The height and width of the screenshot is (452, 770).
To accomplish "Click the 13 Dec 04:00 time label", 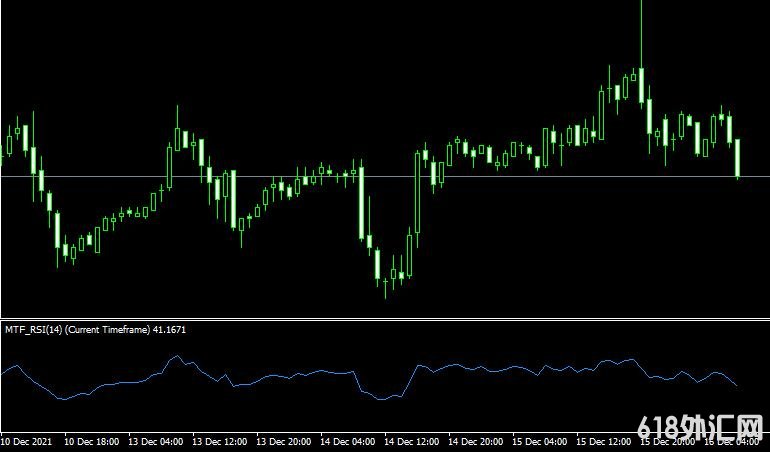I will (x=156, y=441).
